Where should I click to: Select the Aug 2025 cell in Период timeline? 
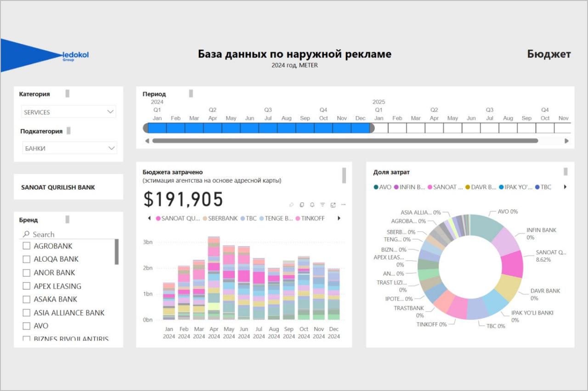pyautogui.click(x=508, y=128)
